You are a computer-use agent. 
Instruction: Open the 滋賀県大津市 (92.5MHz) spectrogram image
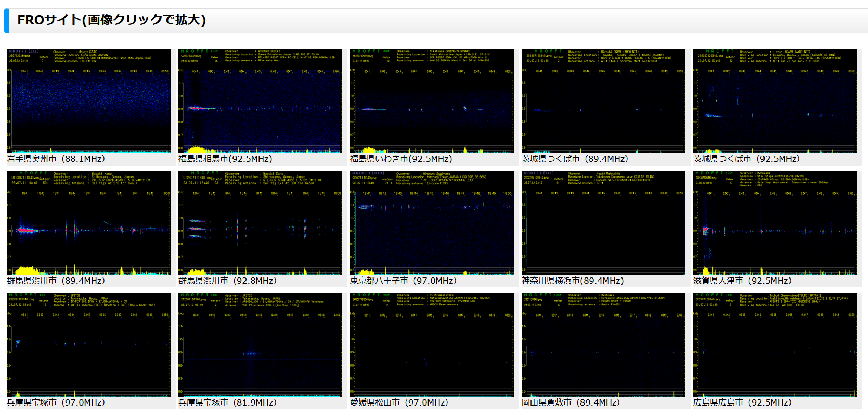(x=775, y=223)
